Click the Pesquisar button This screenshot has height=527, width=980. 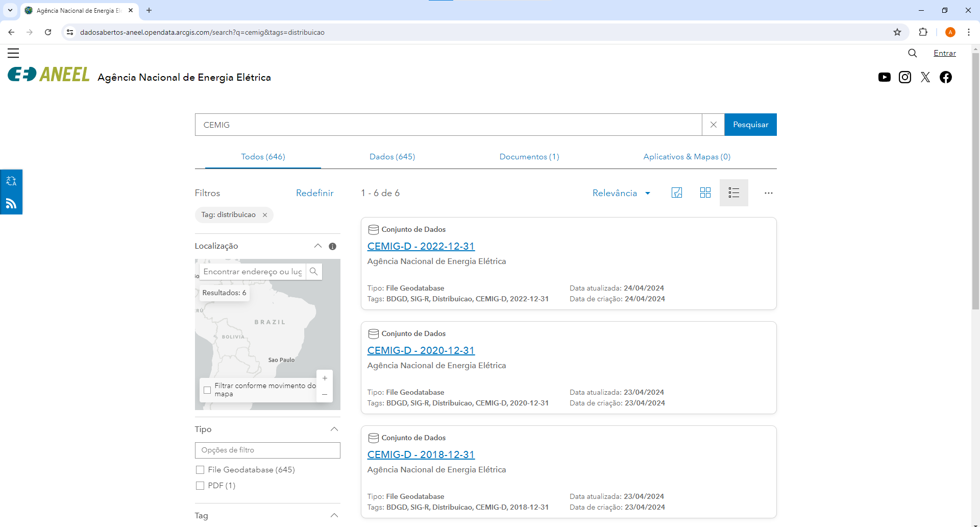click(x=751, y=125)
